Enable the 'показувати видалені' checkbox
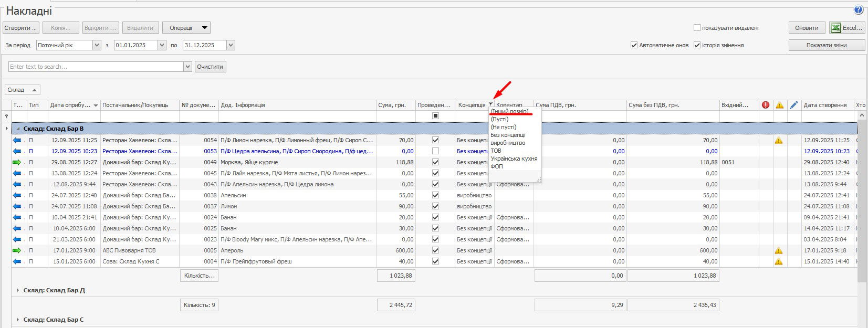868x328 pixels. [x=697, y=28]
